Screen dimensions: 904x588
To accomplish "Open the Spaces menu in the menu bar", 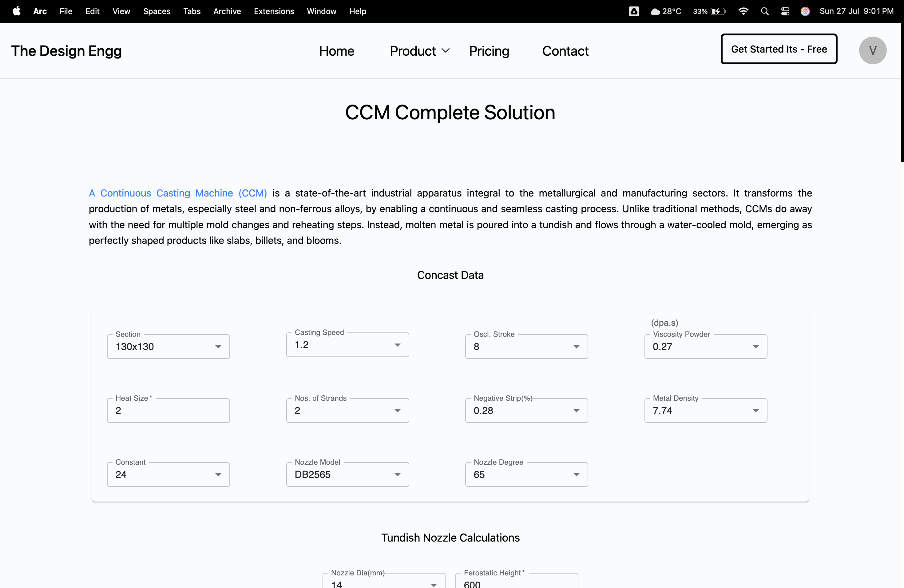I will point(157,11).
